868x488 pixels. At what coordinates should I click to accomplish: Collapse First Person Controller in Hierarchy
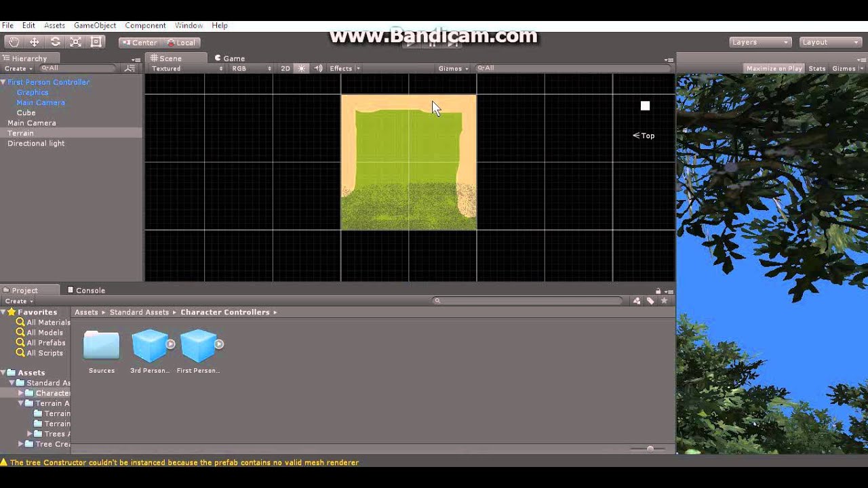tap(3, 82)
